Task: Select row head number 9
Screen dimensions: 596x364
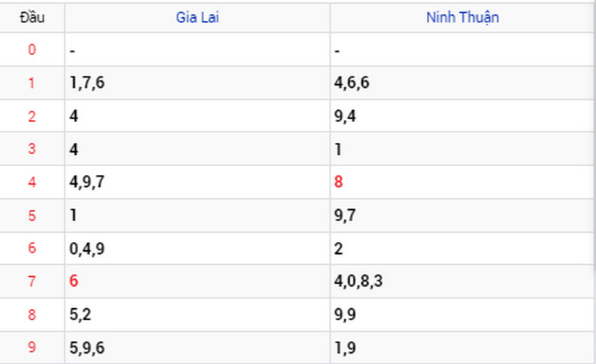Action: tap(32, 348)
